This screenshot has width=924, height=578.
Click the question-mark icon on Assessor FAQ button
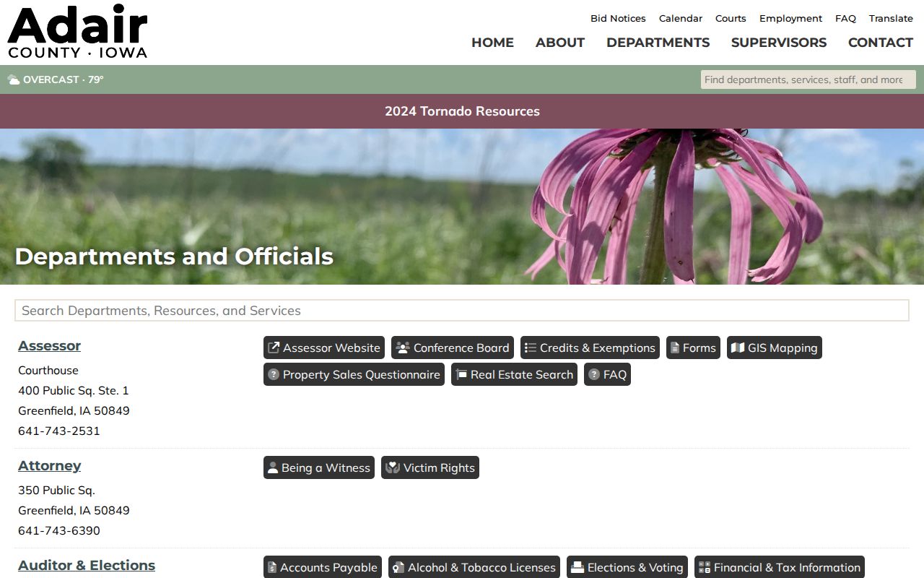point(594,374)
